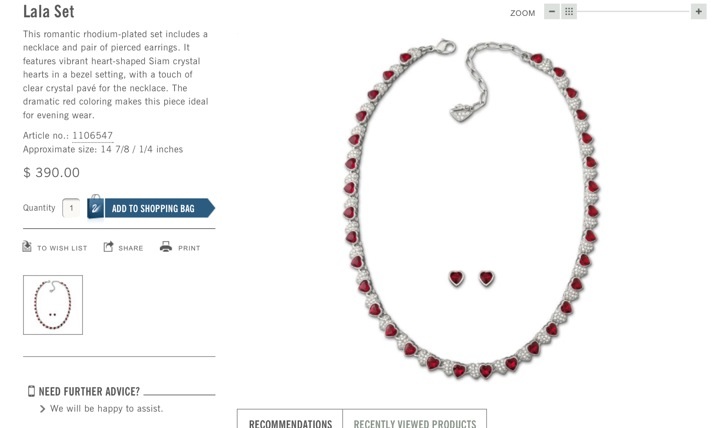Expand the We will be happy to assist arrow
723x428 pixels.
click(42, 409)
